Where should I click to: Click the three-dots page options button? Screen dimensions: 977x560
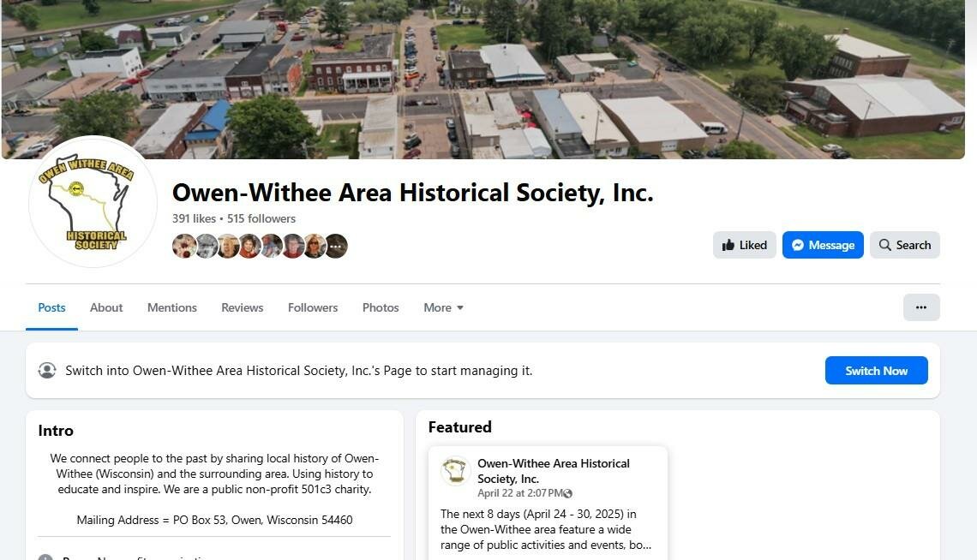click(x=921, y=307)
